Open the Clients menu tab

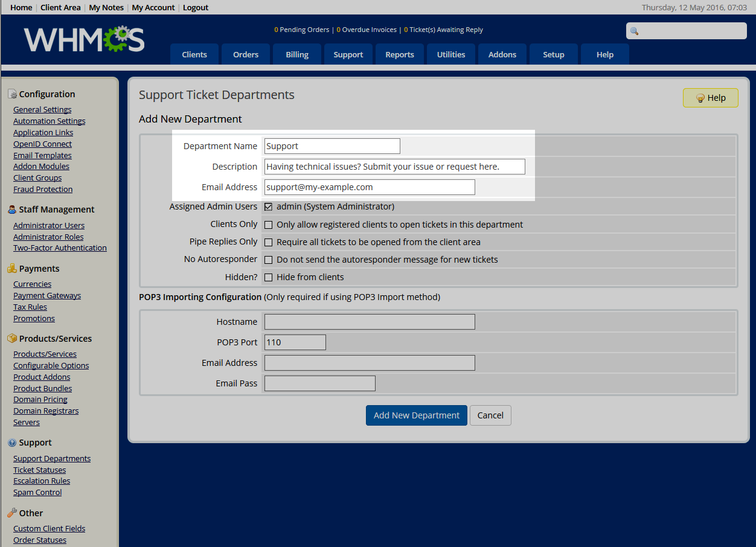point(194,54)
